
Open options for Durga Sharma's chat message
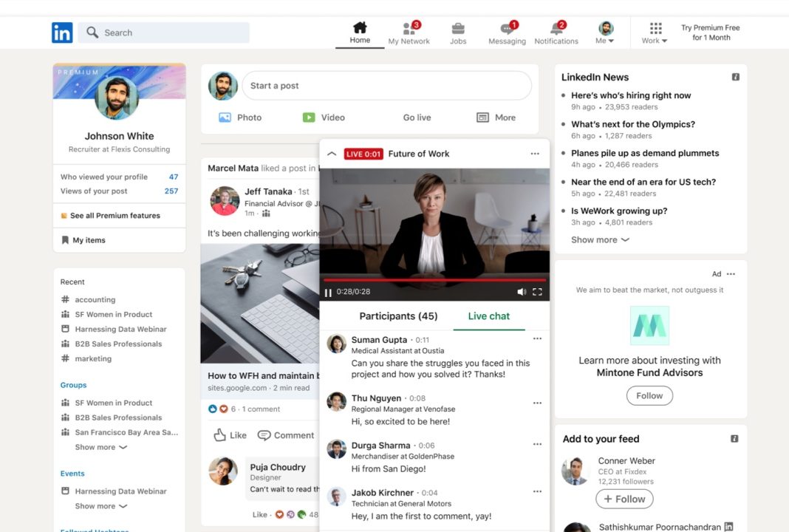537,444
